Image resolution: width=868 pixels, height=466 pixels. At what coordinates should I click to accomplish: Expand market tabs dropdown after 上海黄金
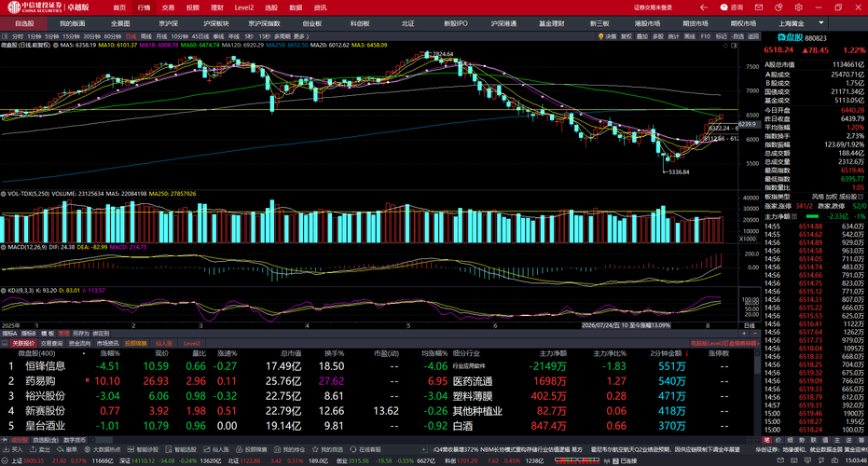[821, 23]
